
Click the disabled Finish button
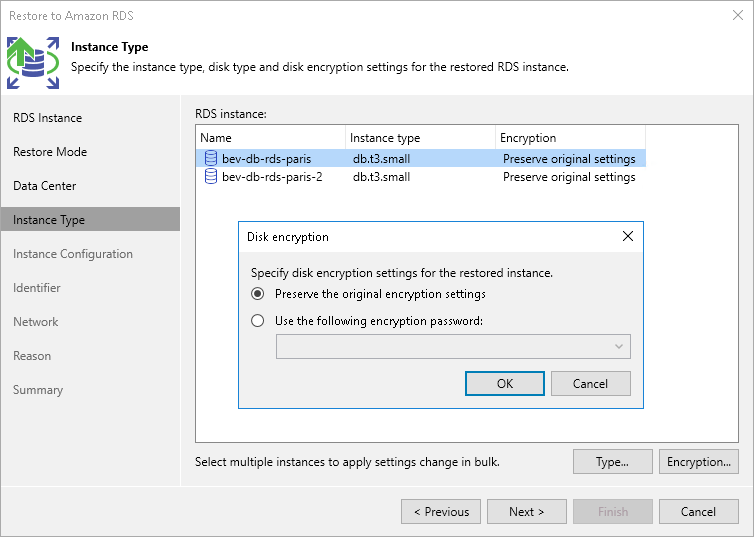(613, 512)
